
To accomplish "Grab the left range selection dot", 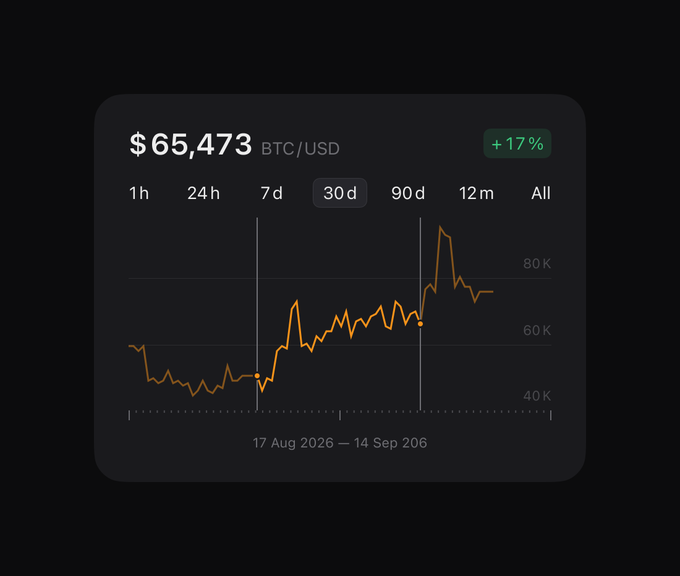I will point(257,376).
